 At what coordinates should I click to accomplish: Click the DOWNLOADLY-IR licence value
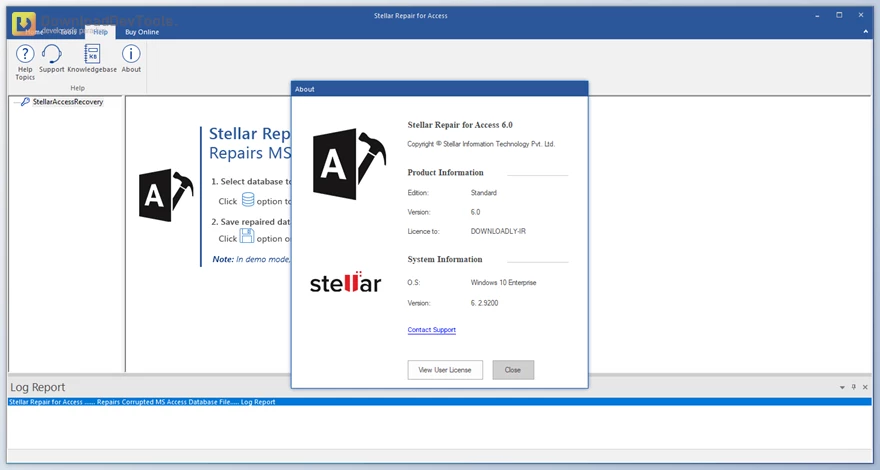[x=498, y=231]
